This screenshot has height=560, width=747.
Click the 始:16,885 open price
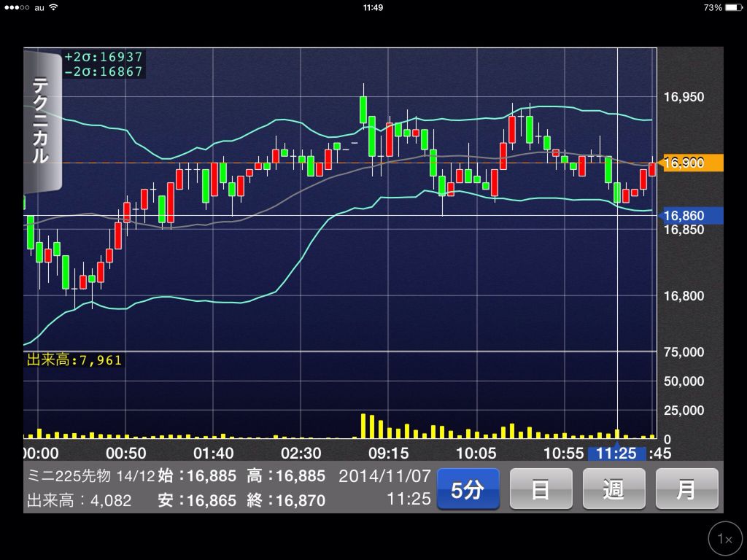(197, 475)
